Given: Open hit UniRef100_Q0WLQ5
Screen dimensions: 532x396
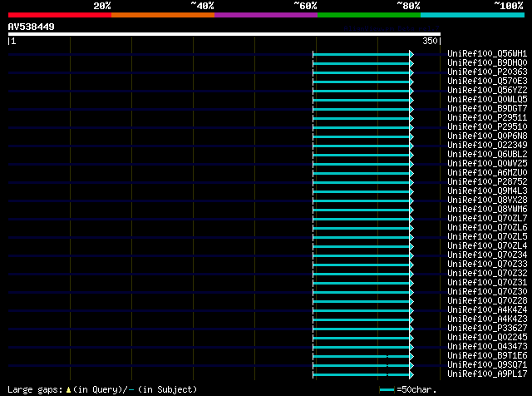Looking at the screenshot, I should click(487, 100).
